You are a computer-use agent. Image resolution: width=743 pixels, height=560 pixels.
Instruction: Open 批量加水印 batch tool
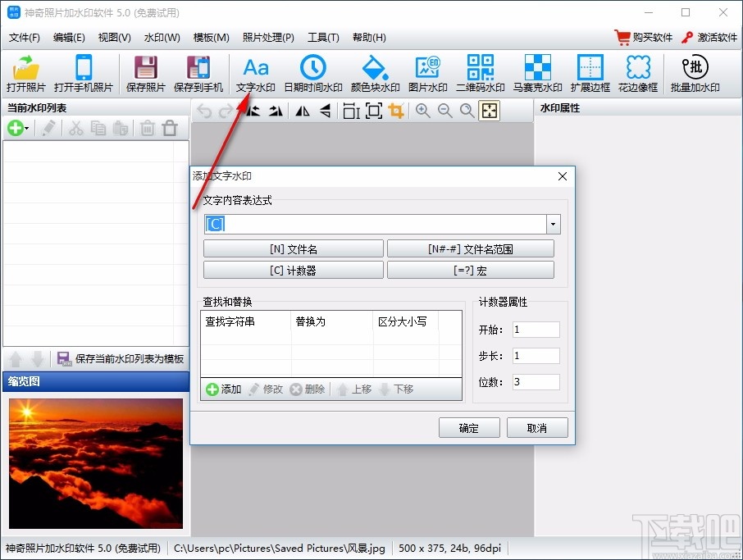coord(695,74)
